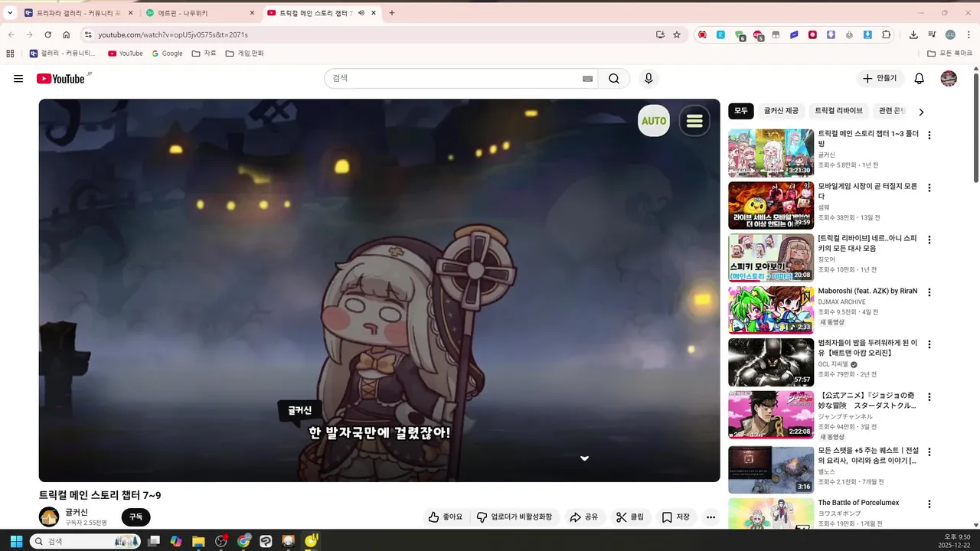The image size is (980, 551).
Task: Click the page vertical scrollbar
Action: [975, 127]
